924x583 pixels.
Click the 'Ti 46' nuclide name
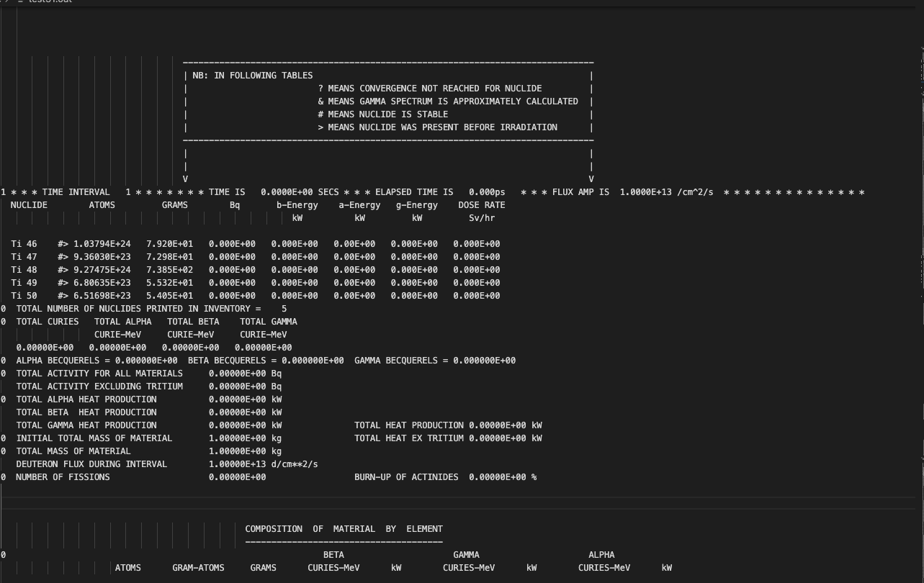tap(24, 244)
